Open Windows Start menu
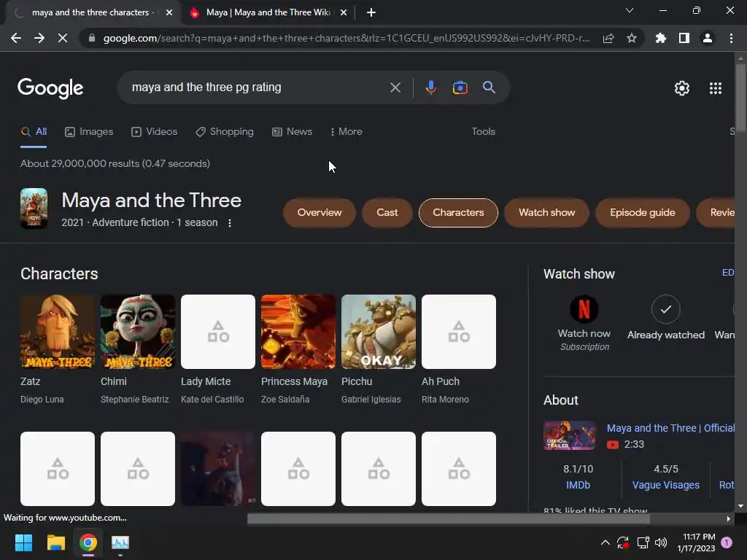 pyautogui.click(x=23, y=542)
